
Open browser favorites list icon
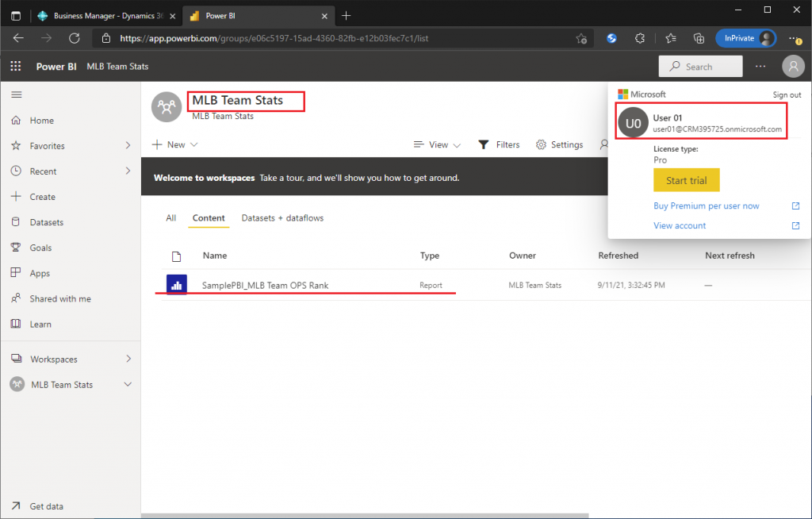pos(671,38)
